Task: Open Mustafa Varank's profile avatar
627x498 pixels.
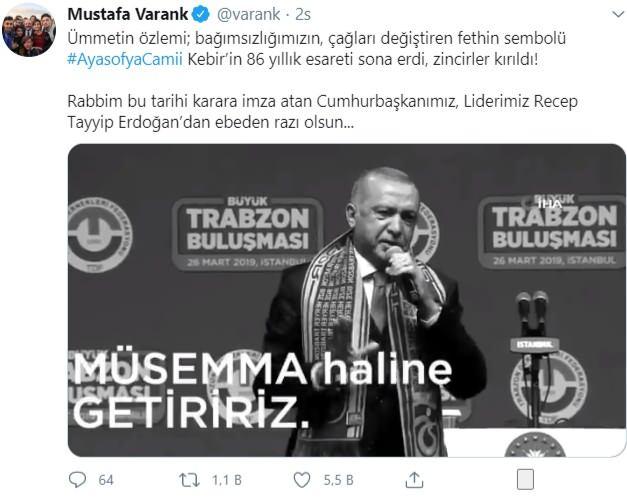Action: point(29,31)
